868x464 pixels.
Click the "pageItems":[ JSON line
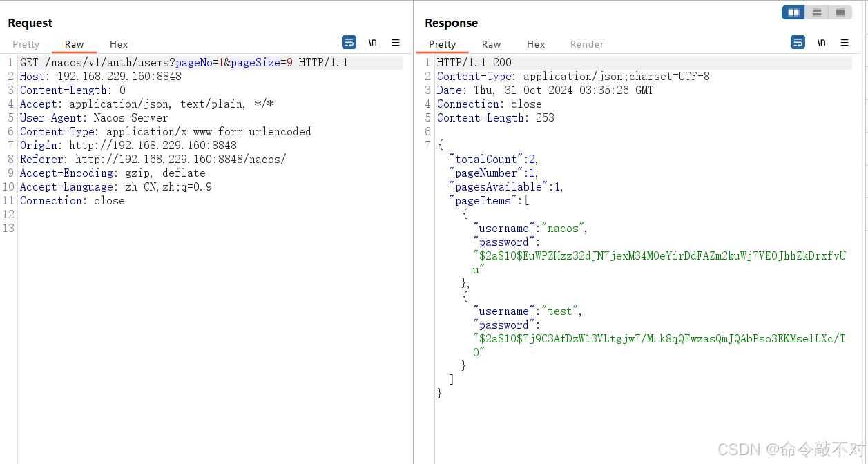489,201
